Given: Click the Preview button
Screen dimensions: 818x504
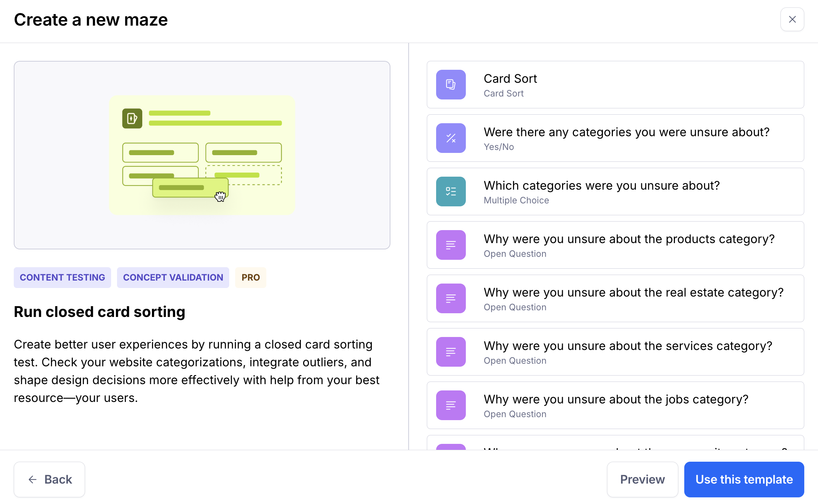Looking at the screenshot, I should [x=642, y=479].
